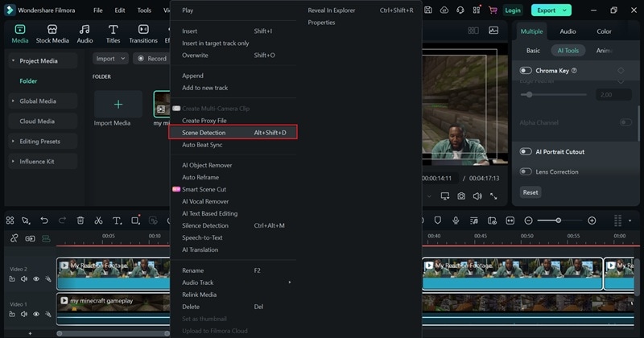The width and height of the screenshot is (644, 338).
Task: Expand the Influence Kit section
Action: (13, 162)
